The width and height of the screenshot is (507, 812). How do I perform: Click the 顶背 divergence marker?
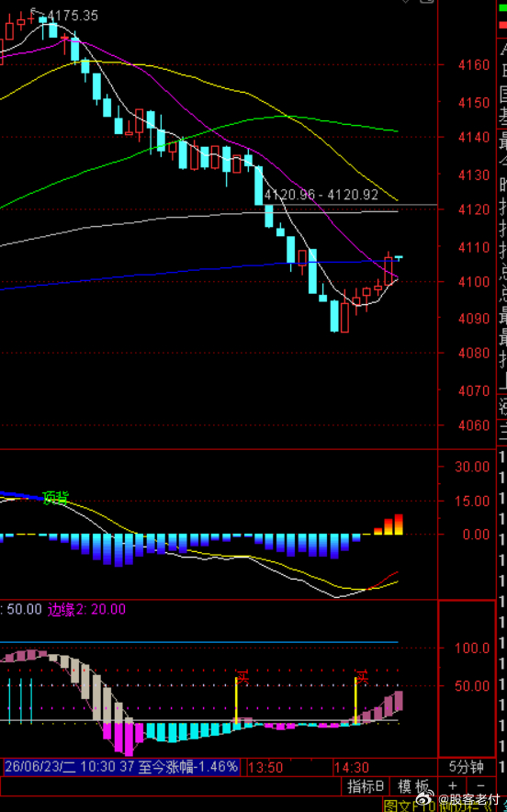(55, 498)
